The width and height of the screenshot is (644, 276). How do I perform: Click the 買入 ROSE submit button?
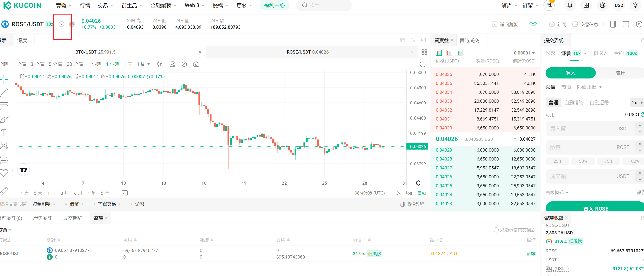click(x=595, y=206)
